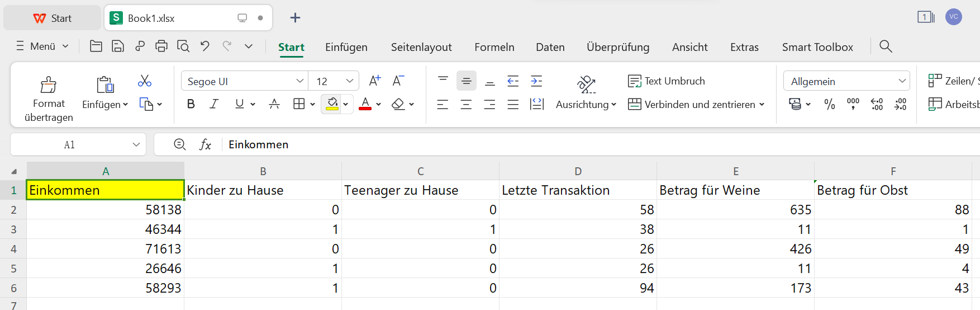Viewport: 980px width, 310px height.
Task: Click the Save file icon
Action: (118, 46)
